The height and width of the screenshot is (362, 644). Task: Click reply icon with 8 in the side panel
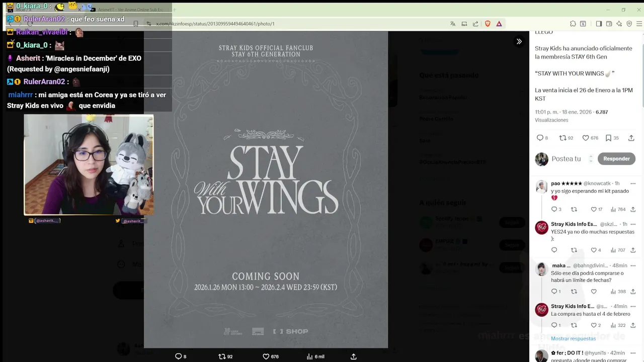point(540,138)
